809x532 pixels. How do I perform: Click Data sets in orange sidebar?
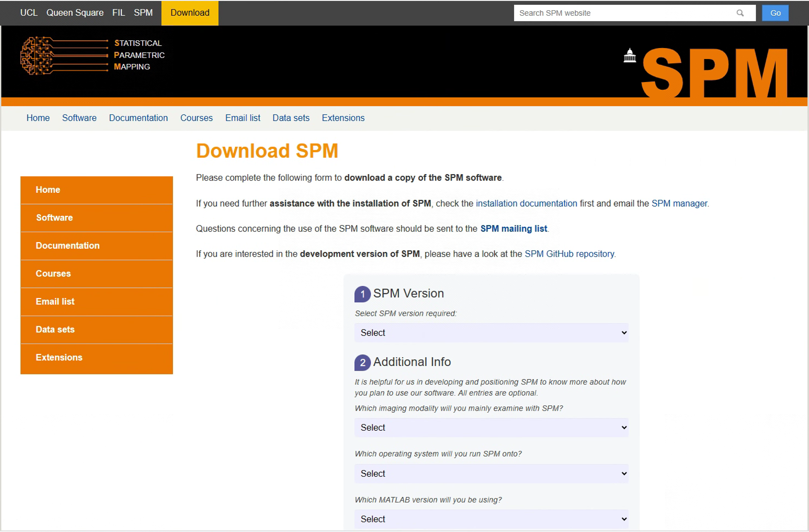pos(97,330)
